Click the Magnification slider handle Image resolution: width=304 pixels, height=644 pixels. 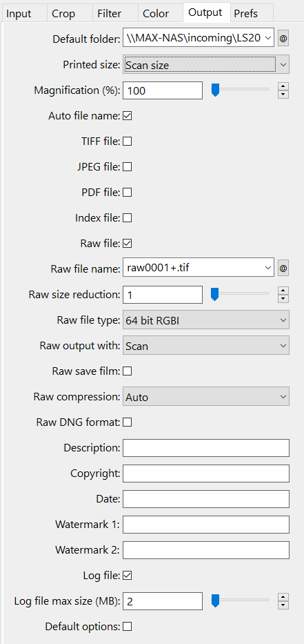215,90
